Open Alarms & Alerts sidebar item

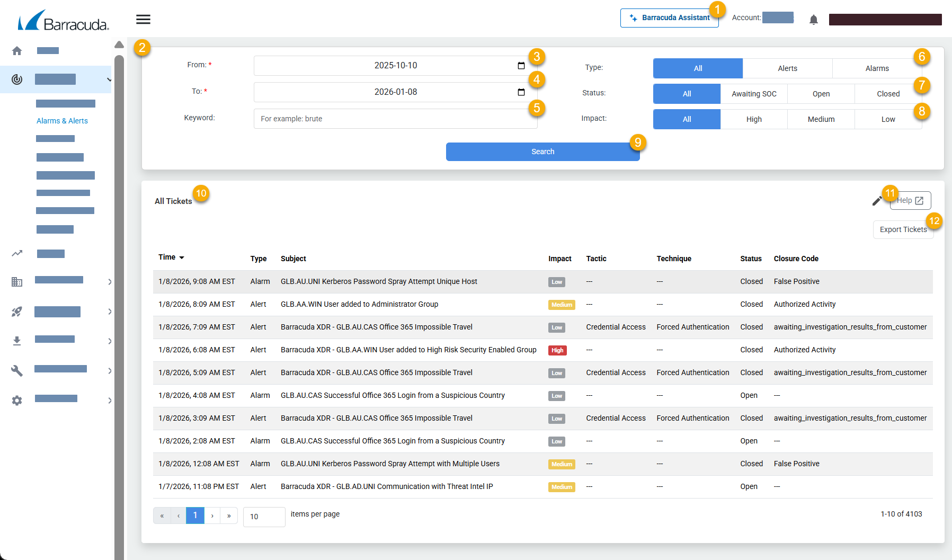(x=62, y=121)
